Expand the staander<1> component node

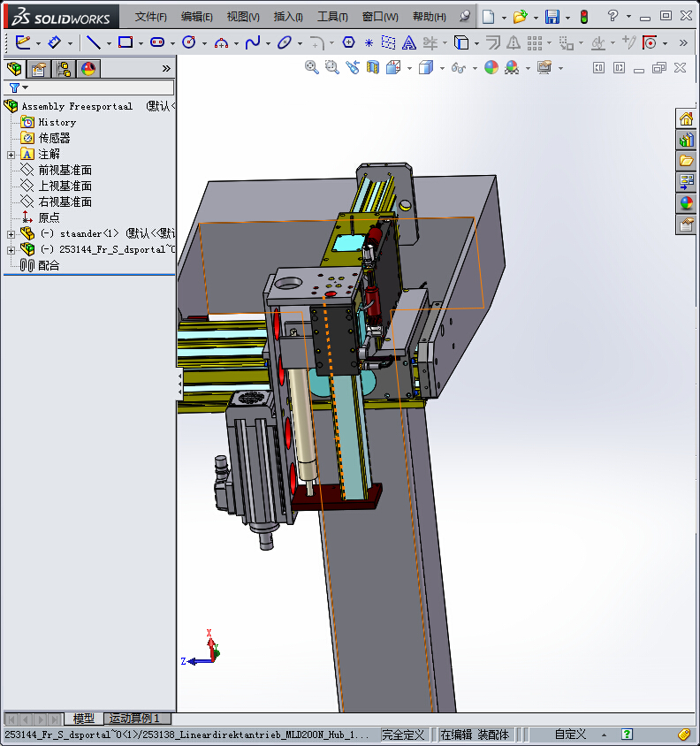coord(11,234)
